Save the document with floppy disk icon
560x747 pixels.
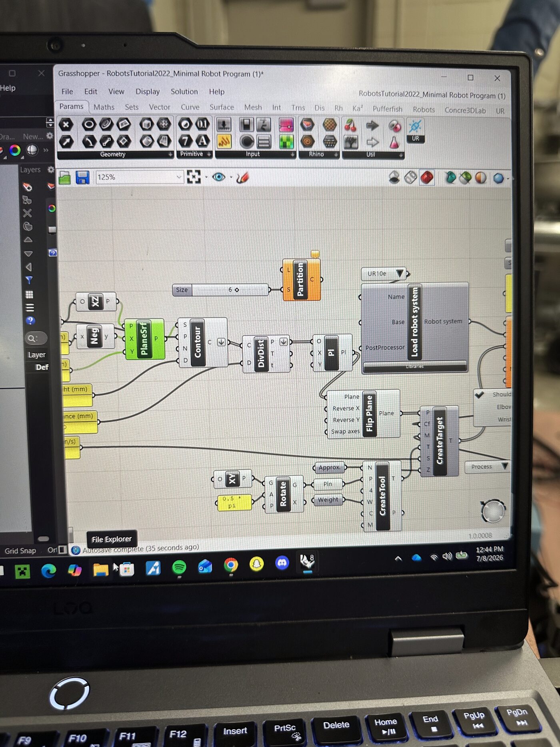coord(82,177)
